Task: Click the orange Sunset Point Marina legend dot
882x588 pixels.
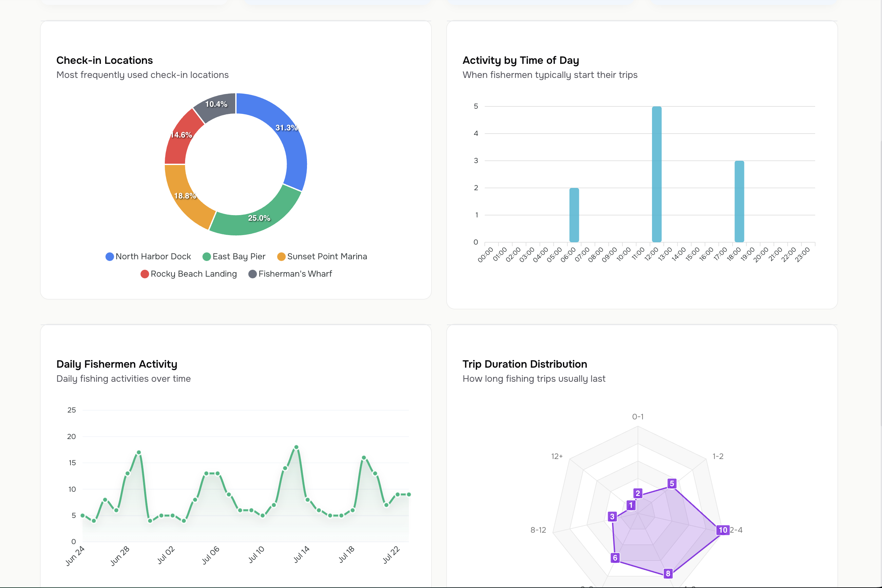Action: [x=281, y=256]
